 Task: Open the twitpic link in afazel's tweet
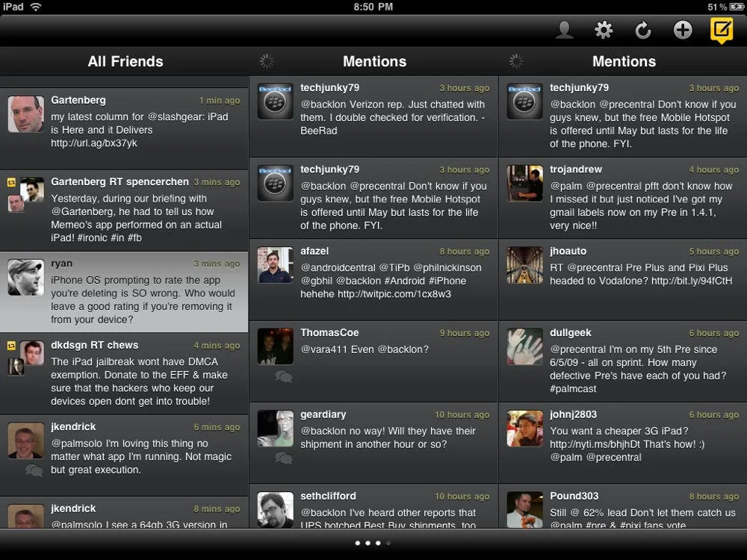click(x=394, y=293)
